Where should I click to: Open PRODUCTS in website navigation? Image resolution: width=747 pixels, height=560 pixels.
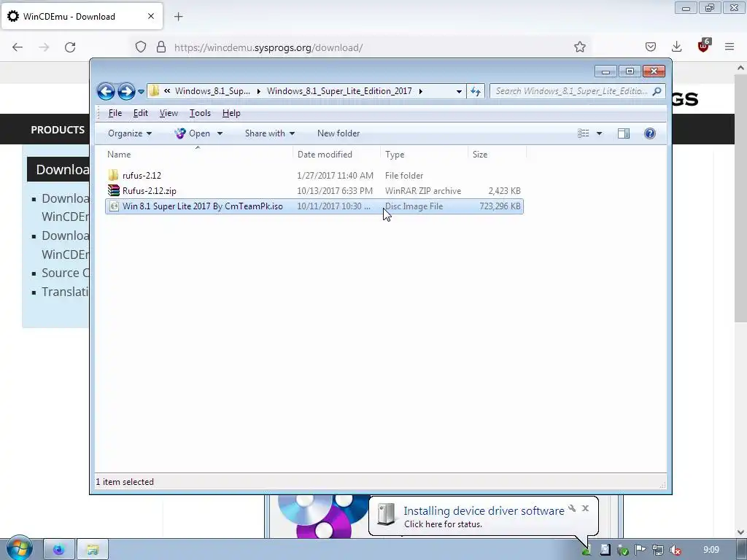pos(58,130)
